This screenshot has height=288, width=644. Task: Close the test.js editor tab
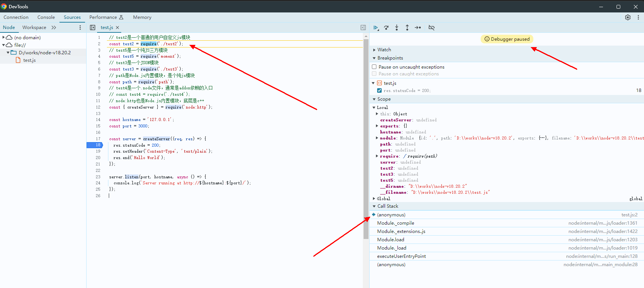pos(117,28)
